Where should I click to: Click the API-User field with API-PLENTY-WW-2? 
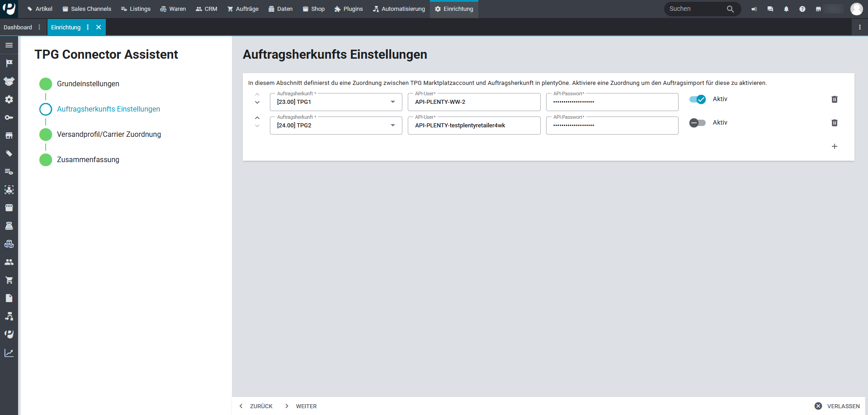click(474, 102)
